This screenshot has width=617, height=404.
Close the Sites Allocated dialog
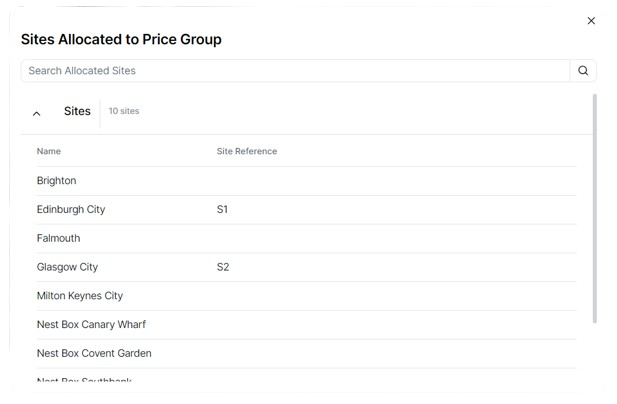point(591,21)
